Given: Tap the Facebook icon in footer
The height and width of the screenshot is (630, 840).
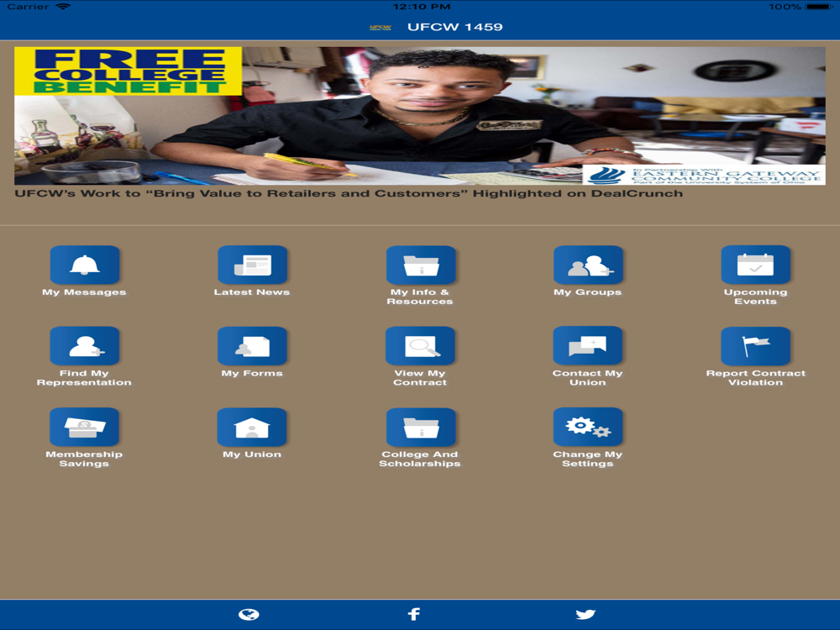Looking at the screenshot, I should coord(414,614).
